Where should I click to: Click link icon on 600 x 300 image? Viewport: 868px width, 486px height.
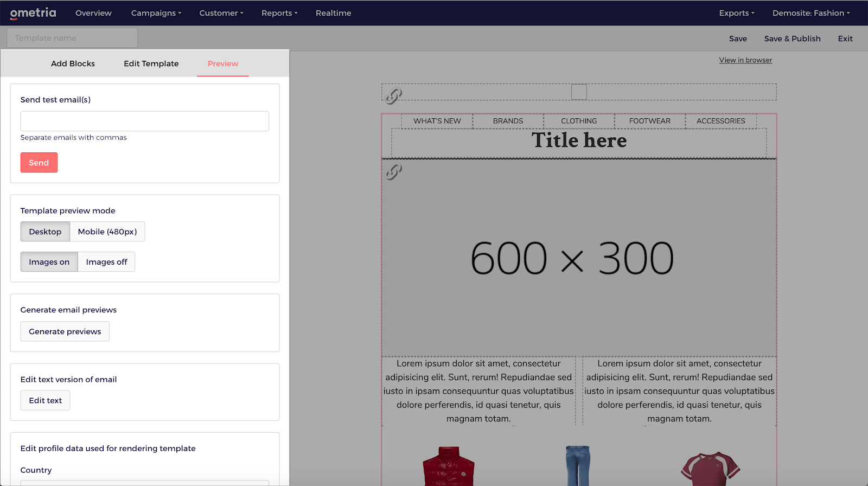[x=394, y=171]
